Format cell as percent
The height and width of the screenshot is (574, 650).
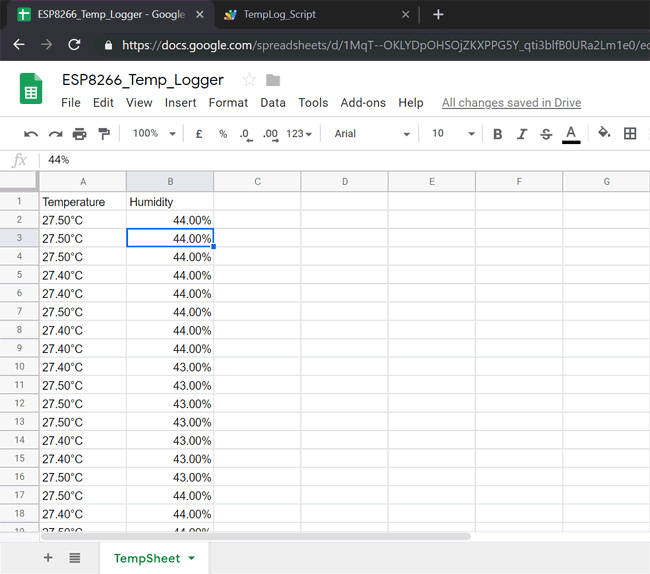(x=223, y=134)
